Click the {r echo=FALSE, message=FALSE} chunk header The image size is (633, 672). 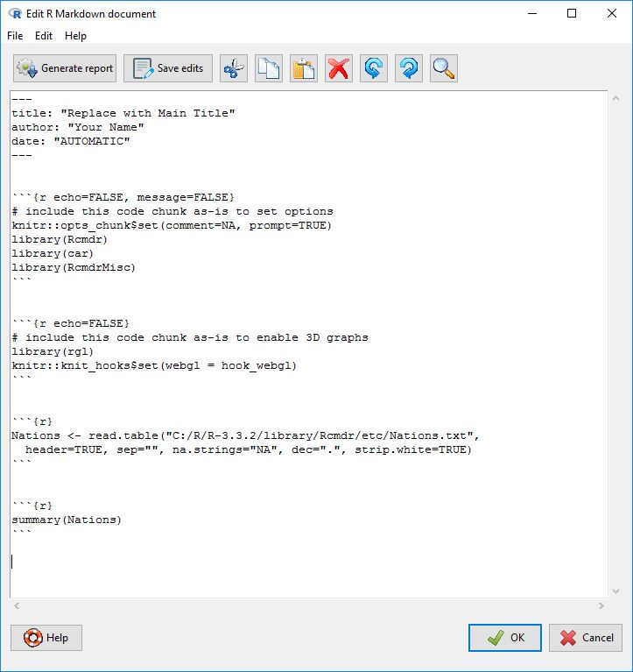(123, 198)
